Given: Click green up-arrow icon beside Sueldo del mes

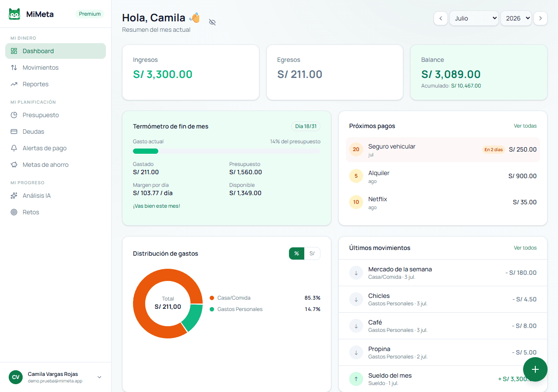Looking at the screenshot, I should (356, 379).
